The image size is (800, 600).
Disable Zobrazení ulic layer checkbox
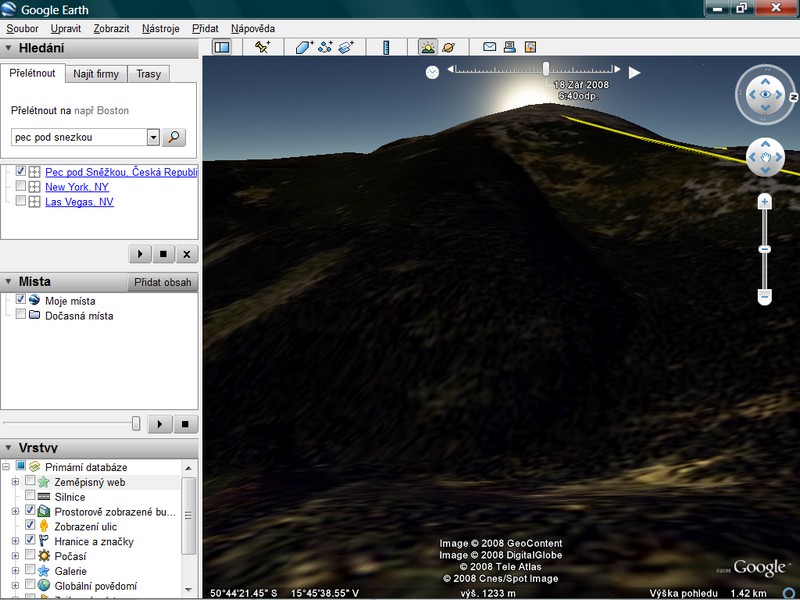pyautogui.click(x=30, y=525)
